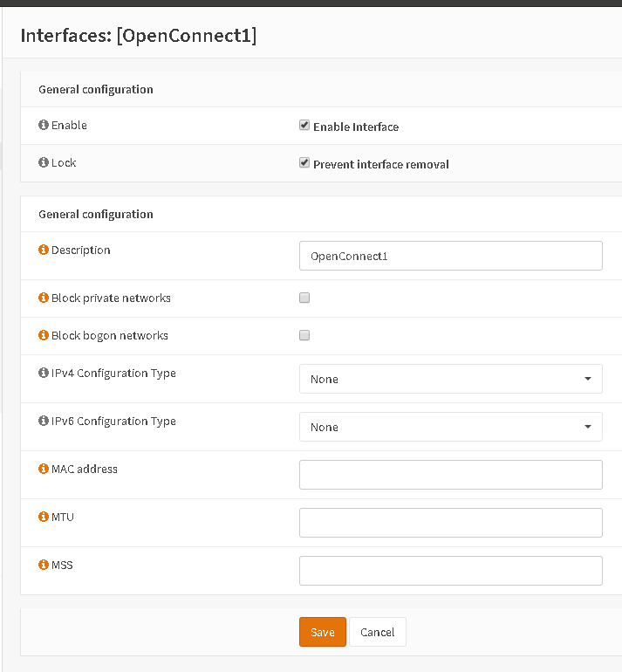Uncheck the Enable Interface checkbox

(304, 126)
